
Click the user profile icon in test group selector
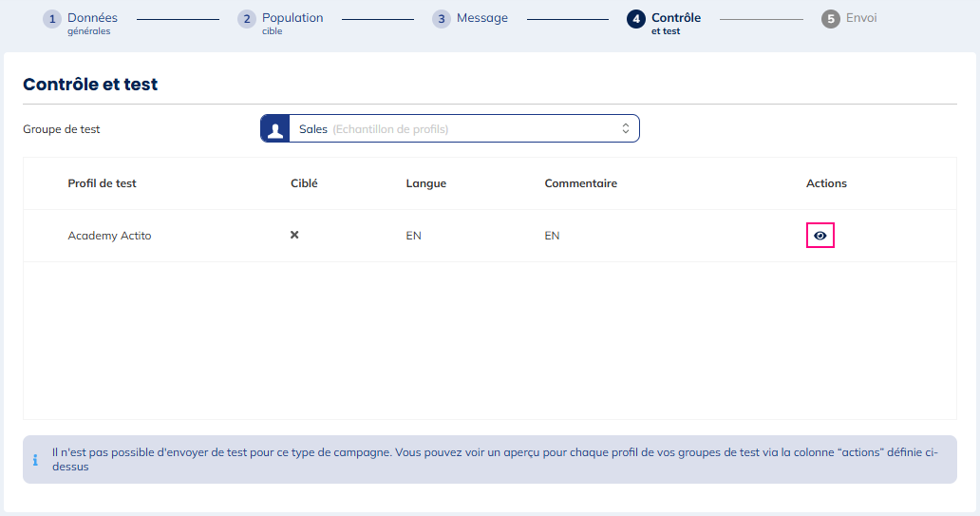pos(275,129)
